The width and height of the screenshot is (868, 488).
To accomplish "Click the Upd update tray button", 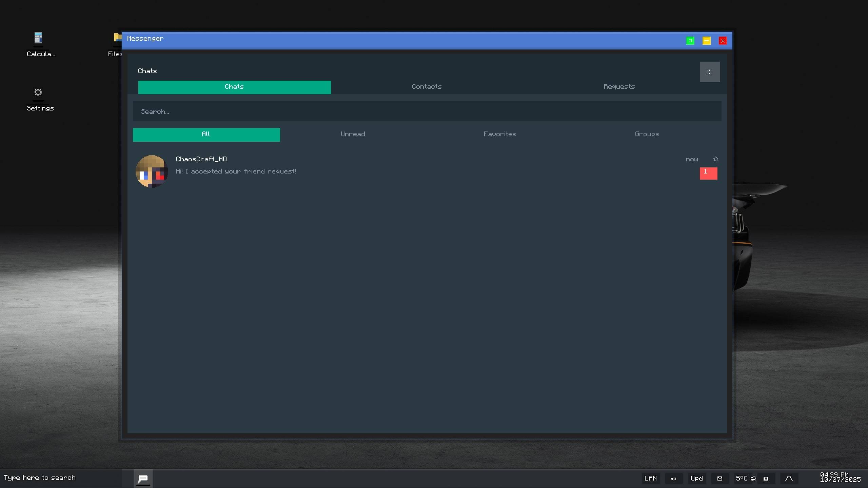I will point(697,479).
